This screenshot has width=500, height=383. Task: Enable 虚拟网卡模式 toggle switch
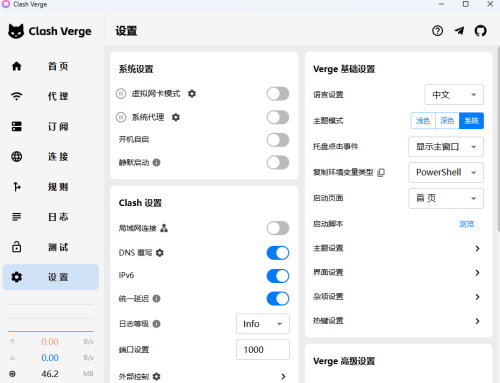tap(278, 94)
